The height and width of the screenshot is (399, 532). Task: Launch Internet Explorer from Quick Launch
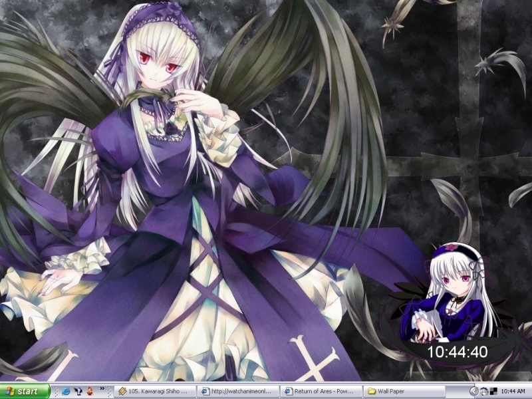click(x=66, y=391)
